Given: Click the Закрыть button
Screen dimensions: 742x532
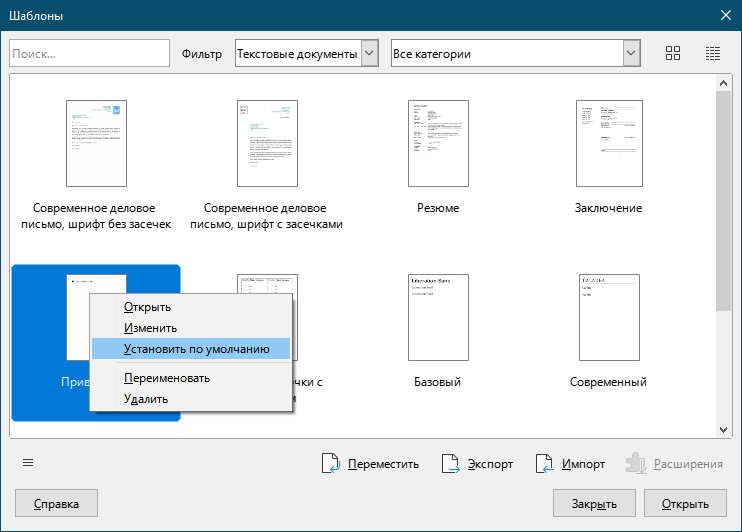Looking at the screenshot, I should coord(594,504).
